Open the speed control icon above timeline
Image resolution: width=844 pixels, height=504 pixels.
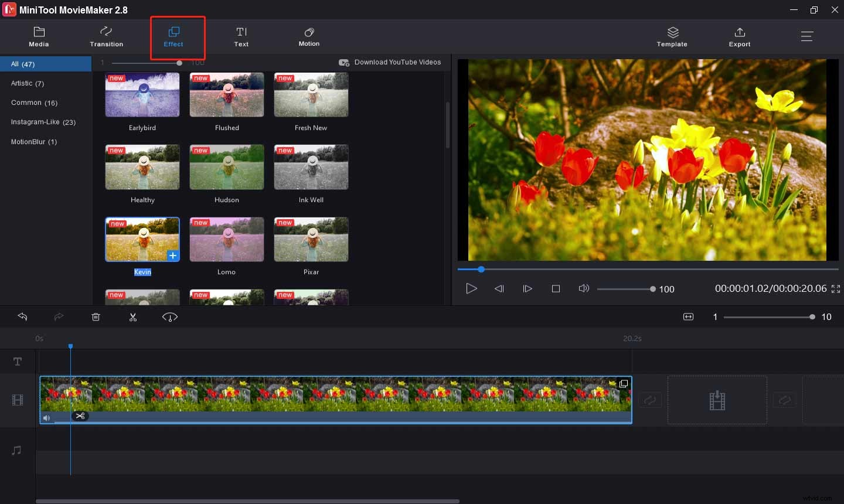[169, 316]
